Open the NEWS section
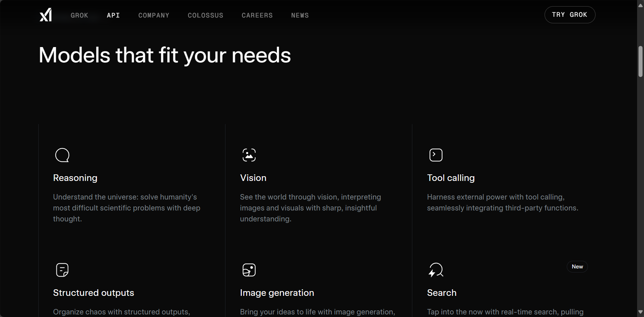Viewport: 644px width, 317px height. pos(300,15)
